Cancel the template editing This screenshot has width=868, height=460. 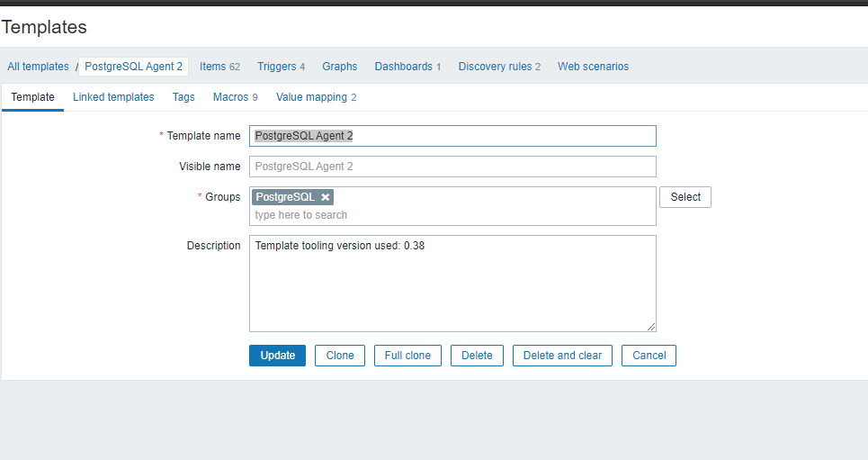[x=649, y=356]
